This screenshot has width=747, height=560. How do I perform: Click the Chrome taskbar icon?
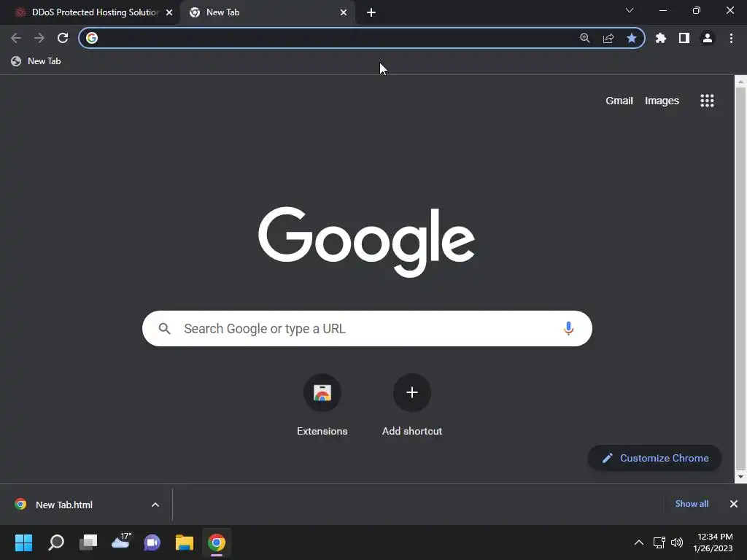click(216, 542)
